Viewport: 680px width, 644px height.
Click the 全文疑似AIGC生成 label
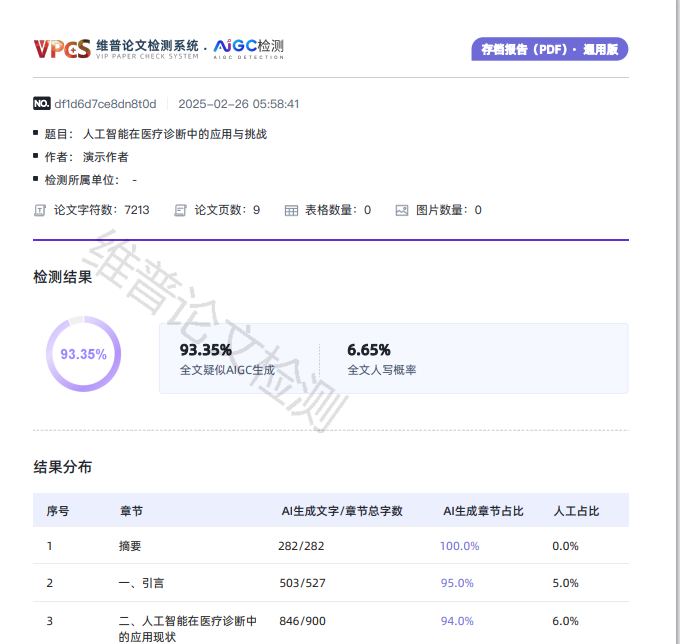227,370
